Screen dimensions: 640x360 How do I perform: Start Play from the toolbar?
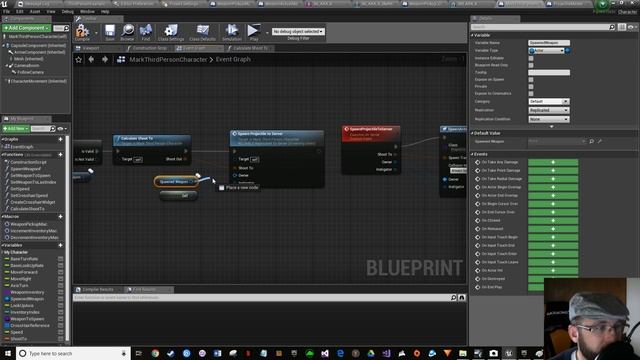tap(253, 31)
